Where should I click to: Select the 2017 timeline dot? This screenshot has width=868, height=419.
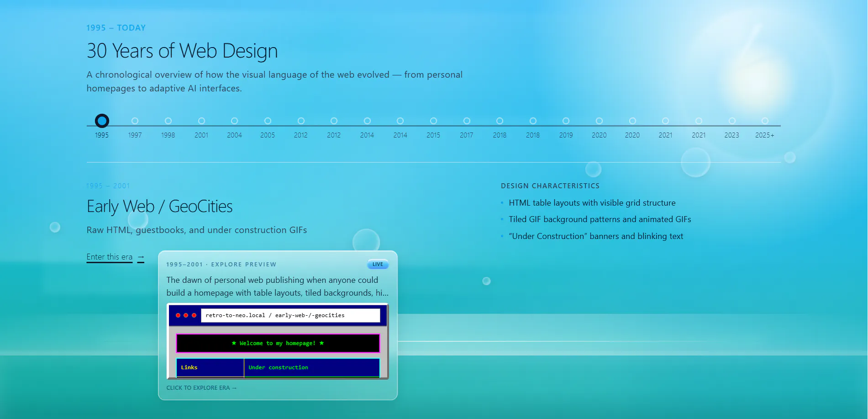point(467,121)
